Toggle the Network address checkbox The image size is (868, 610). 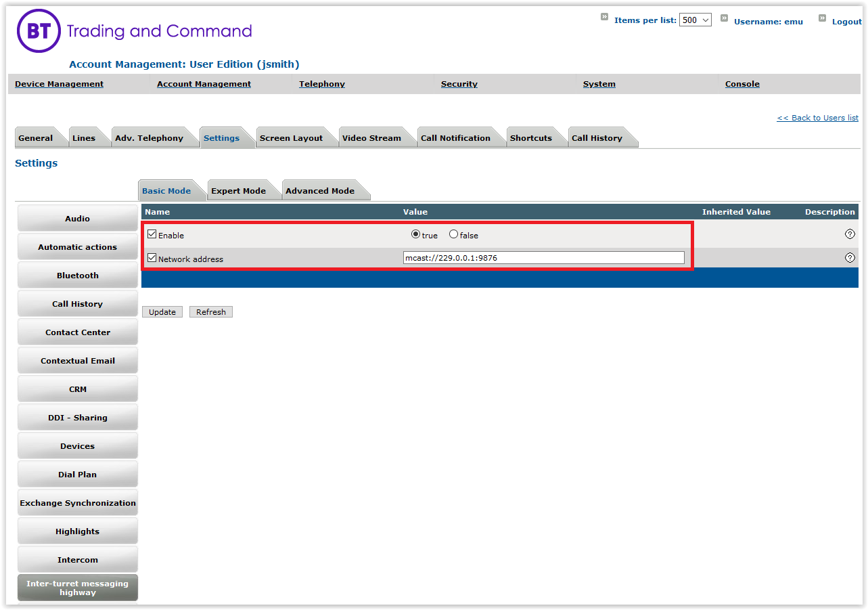point(152,258)
